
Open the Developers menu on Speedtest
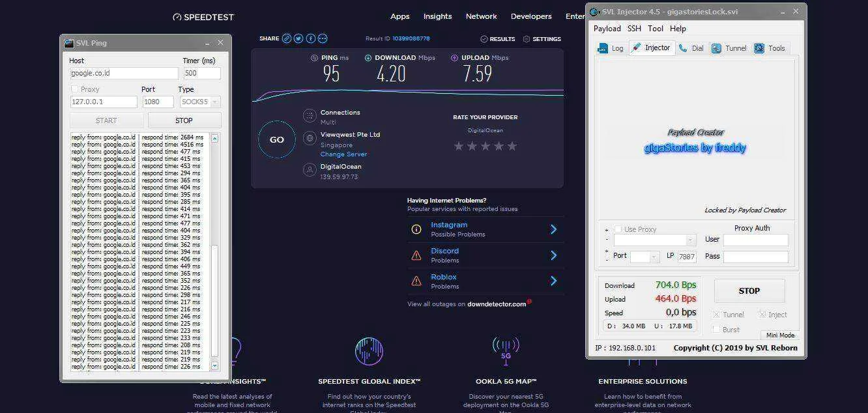pyautogui.click(x=531, y=16)
